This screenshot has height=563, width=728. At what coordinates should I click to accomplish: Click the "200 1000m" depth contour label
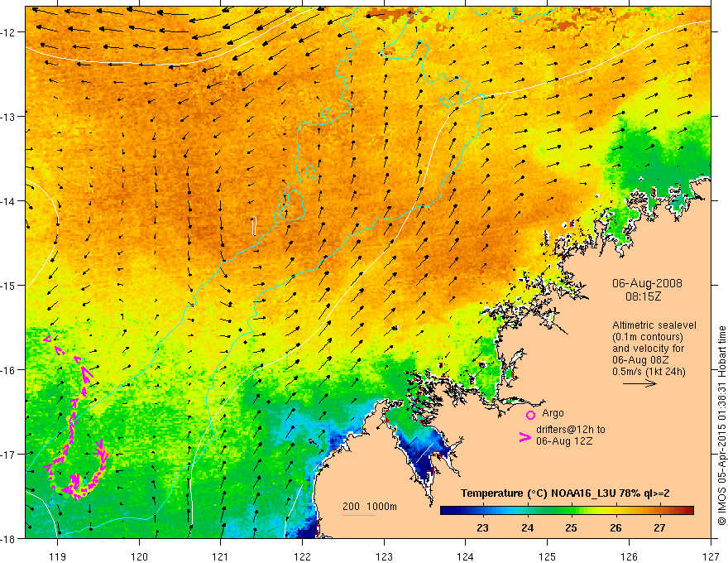[x=370, y=507]
